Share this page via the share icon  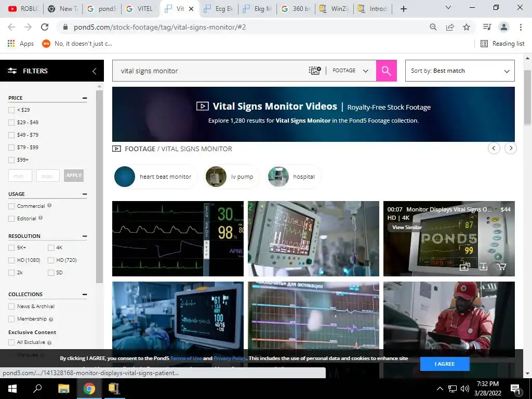point(450,27)
